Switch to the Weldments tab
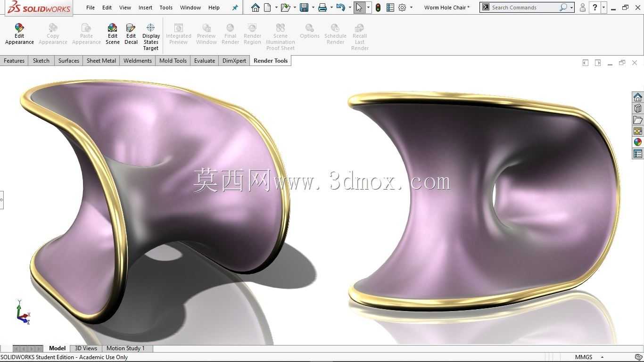Screen dimensions: 644x362 138,60
